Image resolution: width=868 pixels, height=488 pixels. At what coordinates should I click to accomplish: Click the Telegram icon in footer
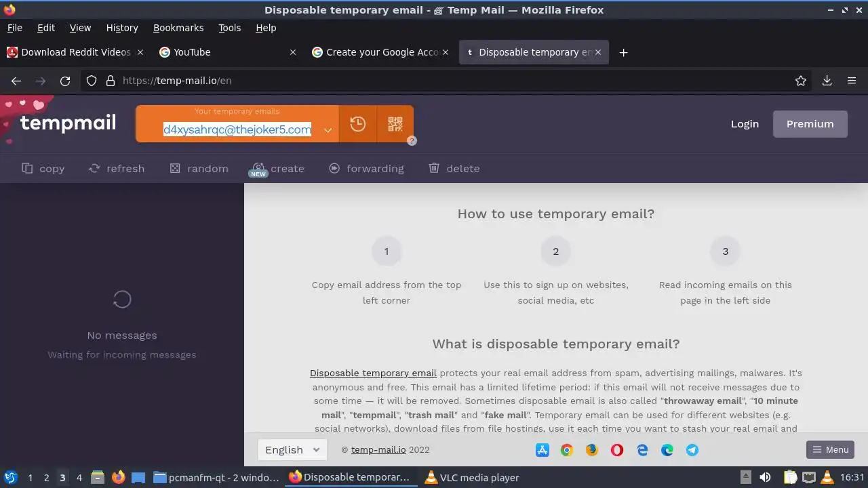click(692, 450)
